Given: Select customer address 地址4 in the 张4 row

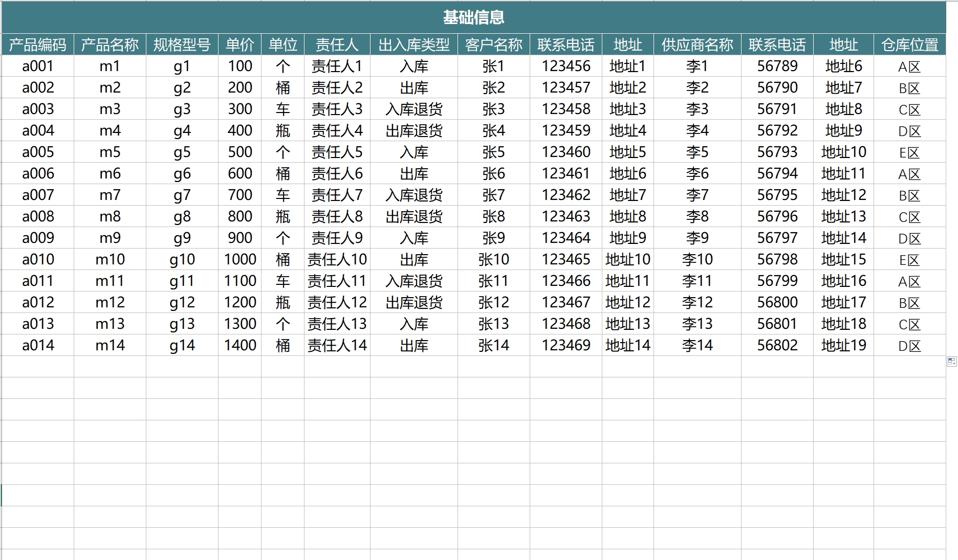Looking at the screenshot, I should pyautogui.click(x=628, y=130).
